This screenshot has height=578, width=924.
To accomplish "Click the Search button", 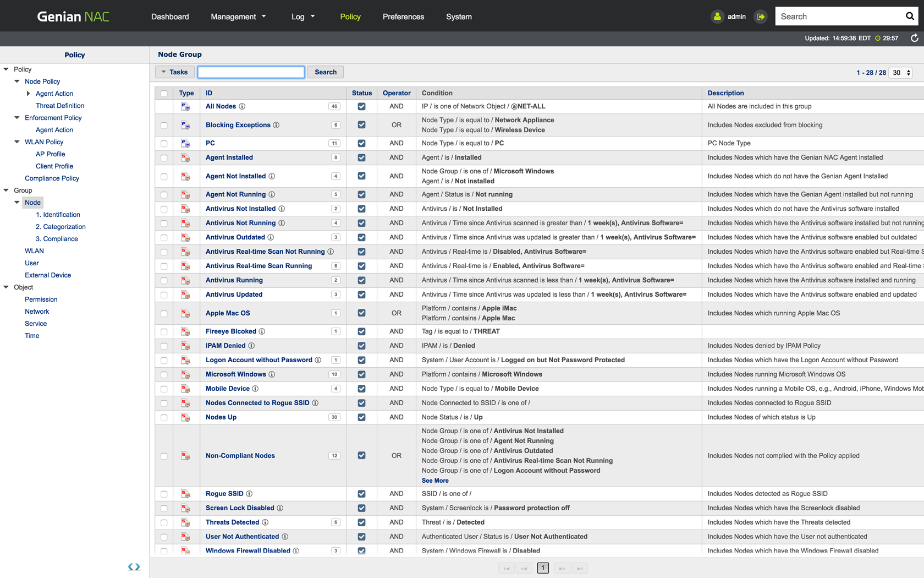I will 325,72.
